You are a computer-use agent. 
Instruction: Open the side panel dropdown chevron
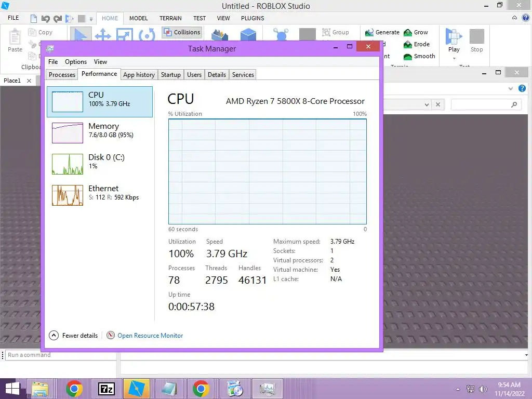(511, 88)
